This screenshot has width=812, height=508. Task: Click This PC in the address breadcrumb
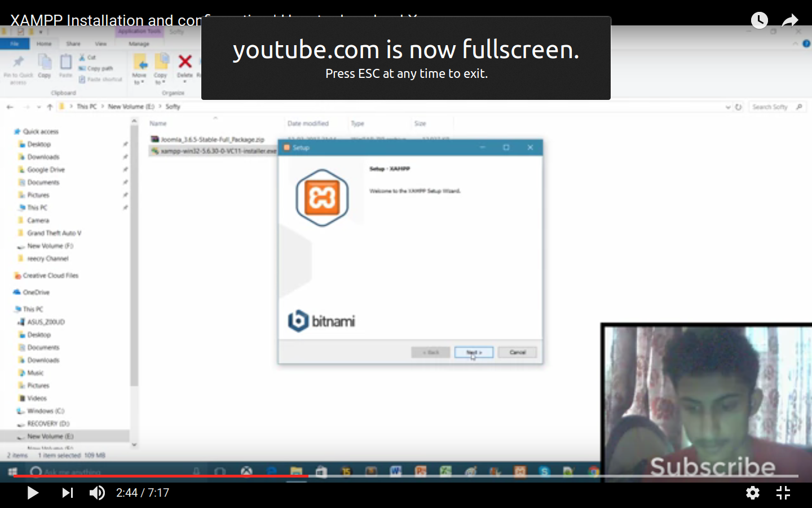(87, 107)
